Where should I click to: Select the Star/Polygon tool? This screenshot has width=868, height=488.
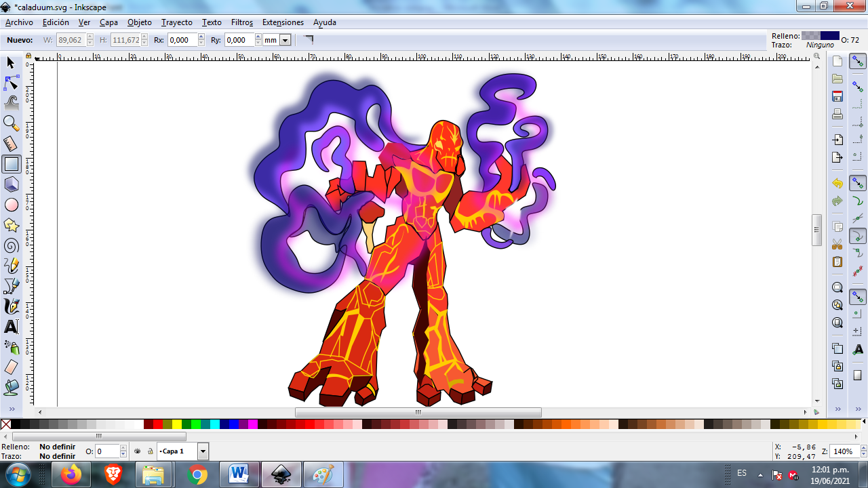tap(11, 225)
